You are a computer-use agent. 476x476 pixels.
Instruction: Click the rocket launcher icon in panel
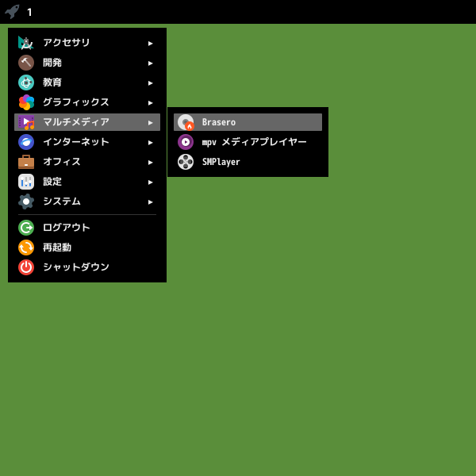pyautogui.click(x=12, y=12)
